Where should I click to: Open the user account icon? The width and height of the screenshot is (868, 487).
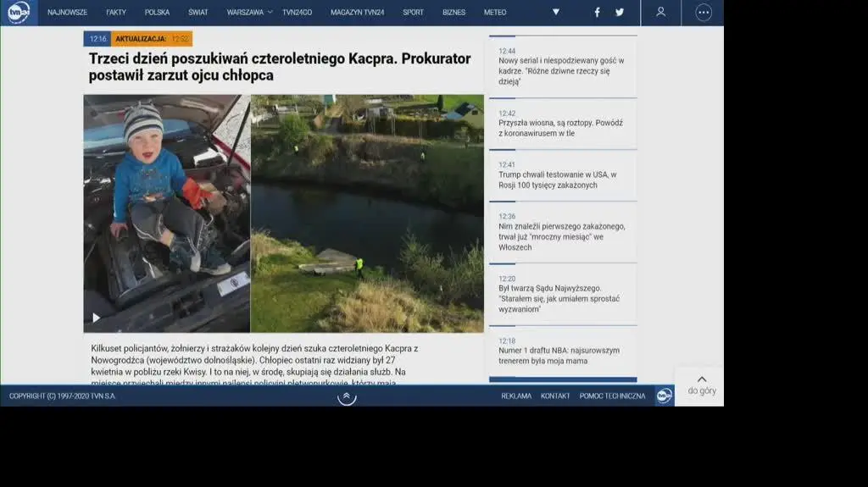click(660, 13)
